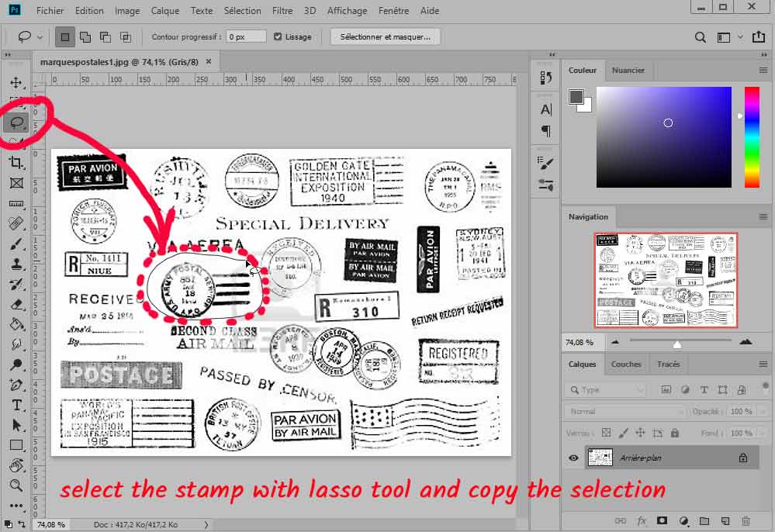The width and height of the screenshot is (775, 532).
Task: Click the Contour progressif input field
Action: [246, 36]
